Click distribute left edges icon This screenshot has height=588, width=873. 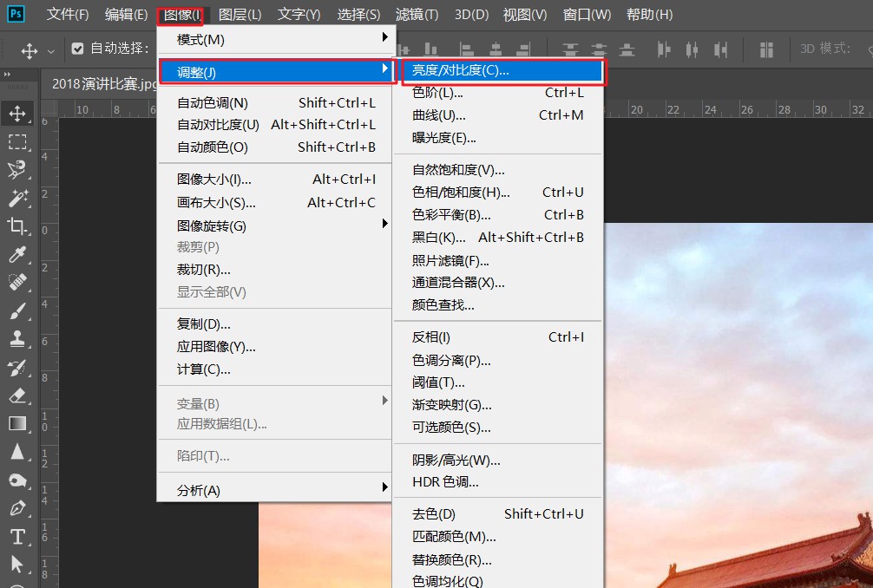tap(664, 49)
